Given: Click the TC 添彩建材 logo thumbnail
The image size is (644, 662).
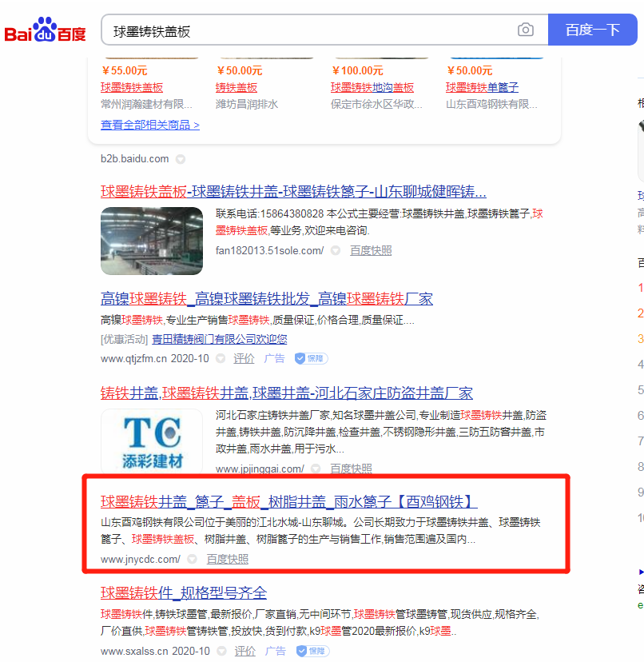Looking at the screenshot, I should pyautogui.click(x=152, y=441).
